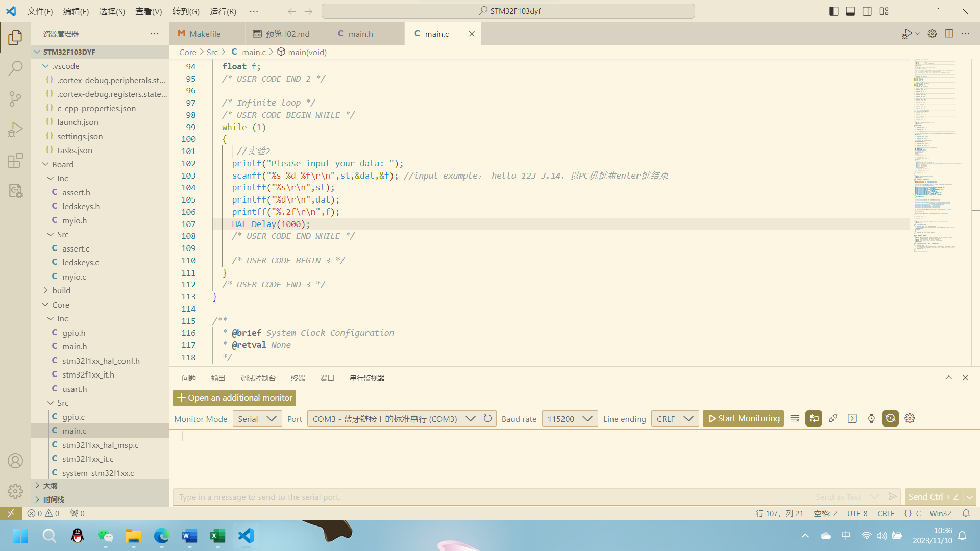Click Open an additional monitor button
Screen dimensions: 980x551
[234, 398]
